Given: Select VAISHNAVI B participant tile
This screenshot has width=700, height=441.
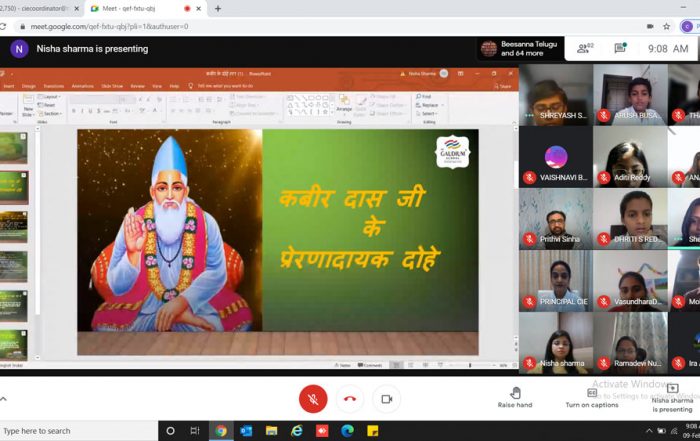Looking at the screenshot, I should (556, 157).
